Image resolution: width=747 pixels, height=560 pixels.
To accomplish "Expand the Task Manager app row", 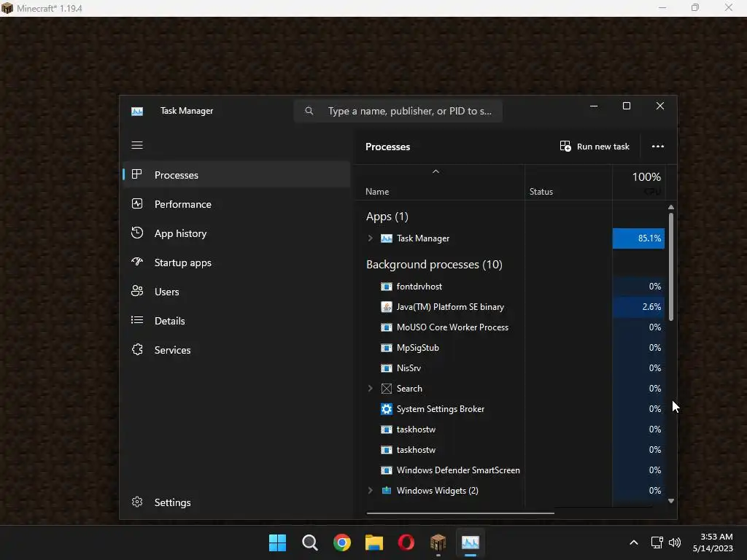I will point(370,238).
